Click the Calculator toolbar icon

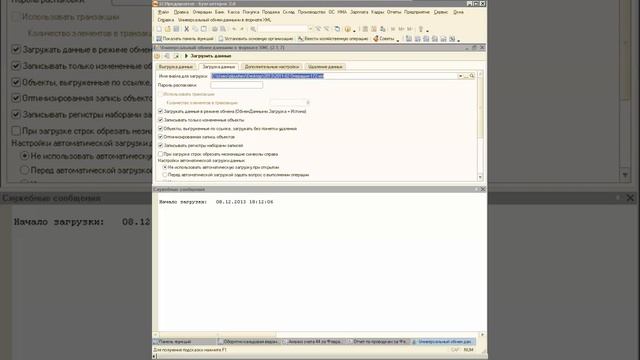[365, 29]
